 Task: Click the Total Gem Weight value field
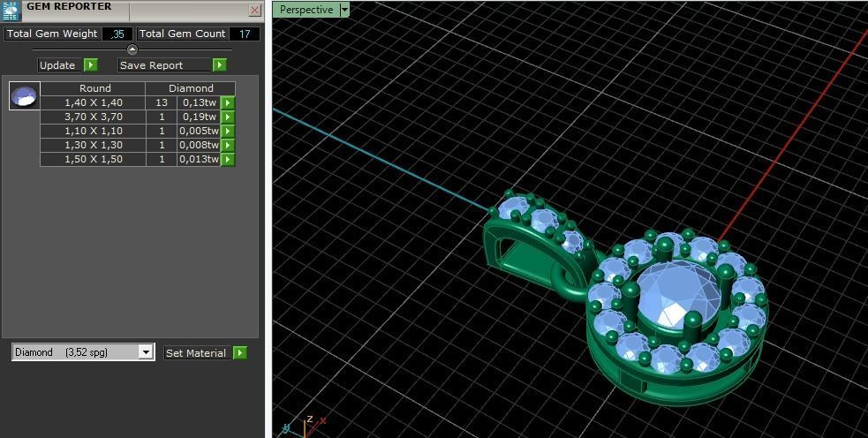117,34
